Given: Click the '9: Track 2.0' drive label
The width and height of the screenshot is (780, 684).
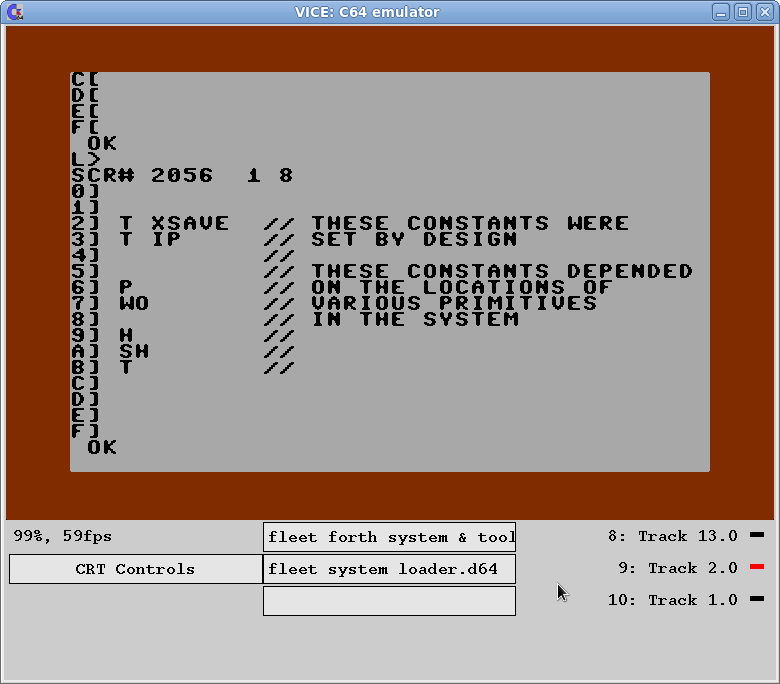Looking at the screenshot, I should [x=677, y=568].
